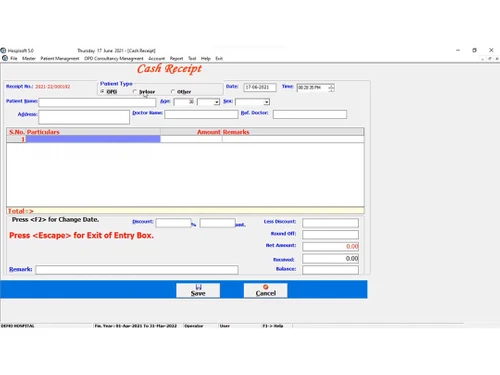Close the inner Cash Receipt child window
The height and width of the screenshot is (375, 500).
(497, 59)
